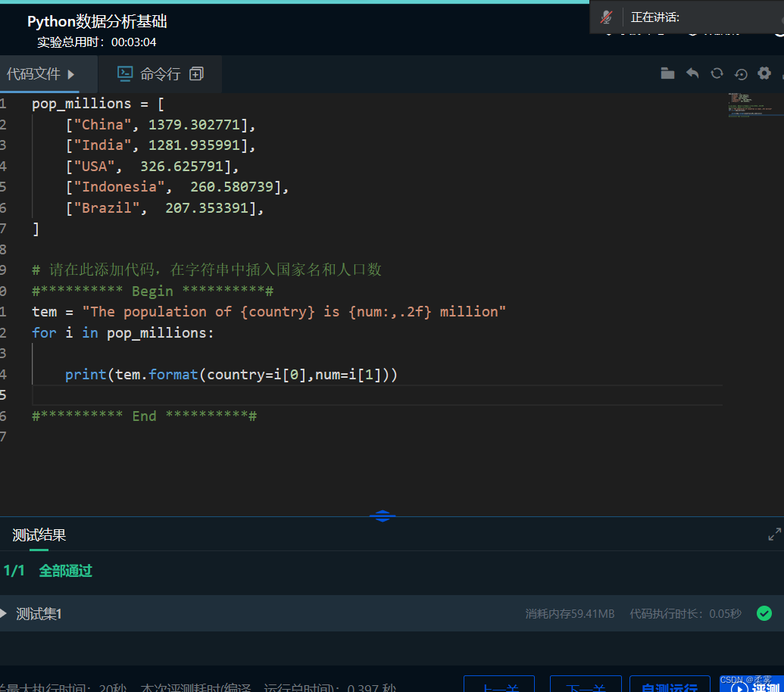The image size is (784, 692).
Task: Click the terminal icon beside 命令行
Action: (x=125, y=74)
